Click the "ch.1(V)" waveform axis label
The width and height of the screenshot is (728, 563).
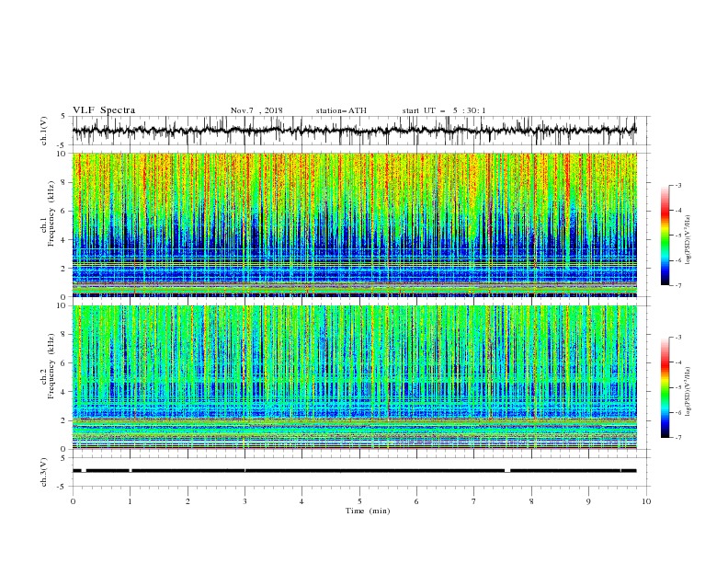tap(44, 131)
